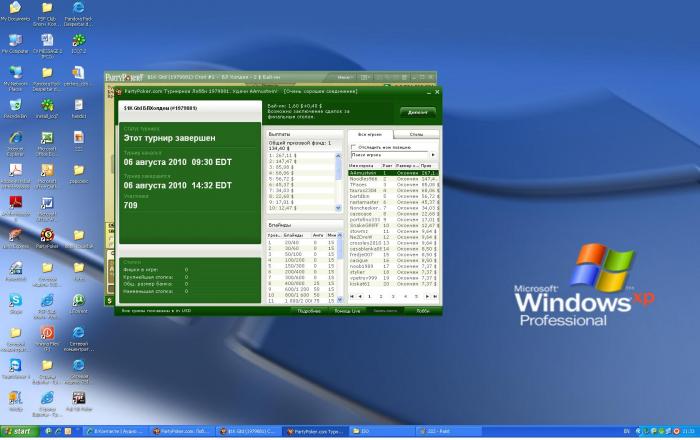Go to first page of players list
Image resolution: width=700 pixels, height=440 pixels.
352,296
